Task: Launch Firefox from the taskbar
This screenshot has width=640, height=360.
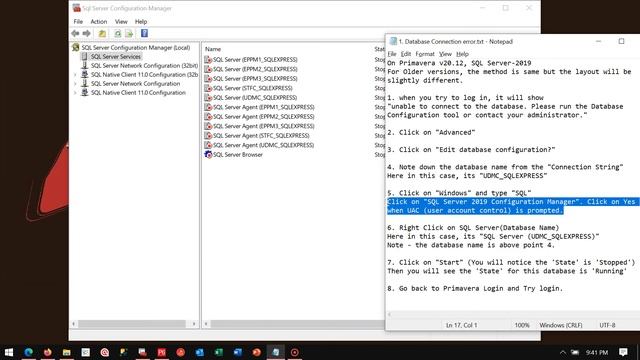Action: [x=48, y=352]
